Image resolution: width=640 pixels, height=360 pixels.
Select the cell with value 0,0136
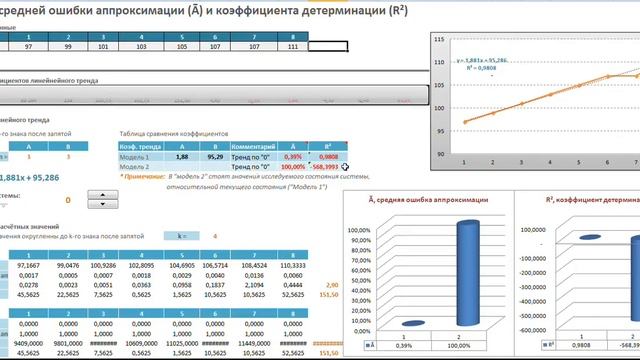[254, 276]
